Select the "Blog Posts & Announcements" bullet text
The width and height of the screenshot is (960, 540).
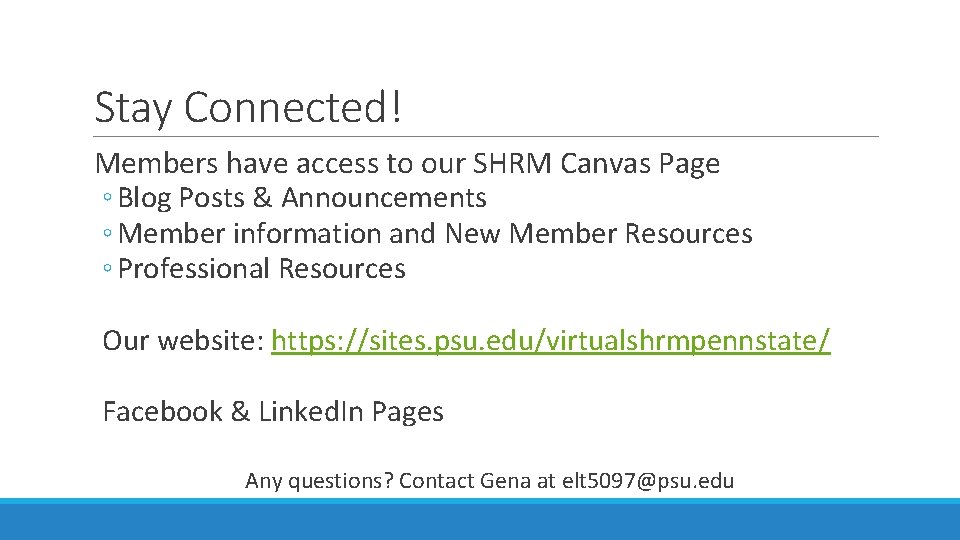302,199
